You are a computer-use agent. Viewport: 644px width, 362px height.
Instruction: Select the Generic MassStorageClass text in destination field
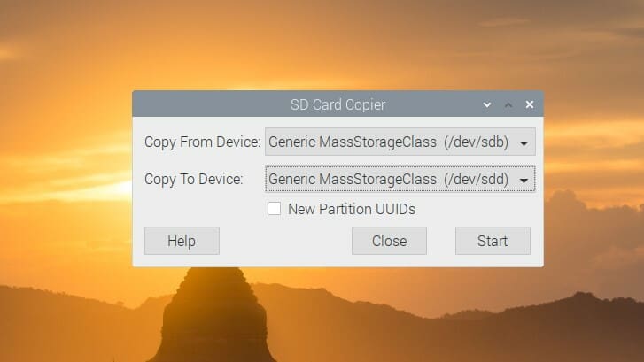click(x=353, y=179)
